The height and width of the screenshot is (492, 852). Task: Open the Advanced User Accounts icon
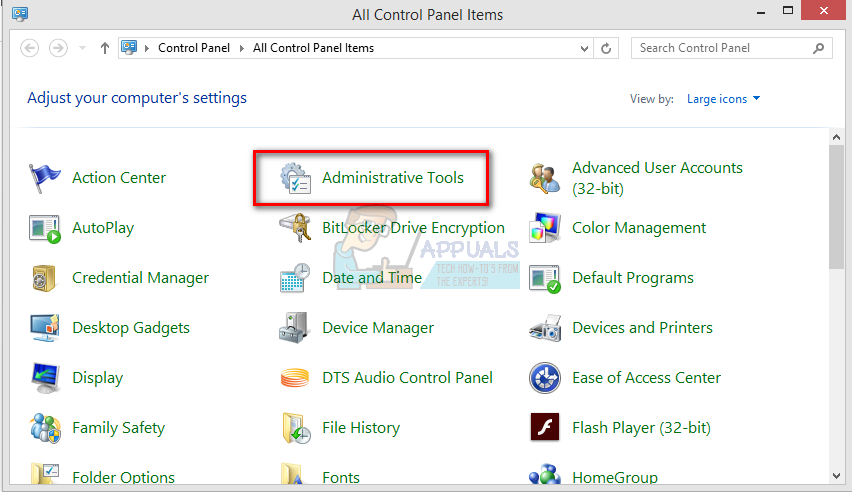pyautogui.click(x=544, y=178)
